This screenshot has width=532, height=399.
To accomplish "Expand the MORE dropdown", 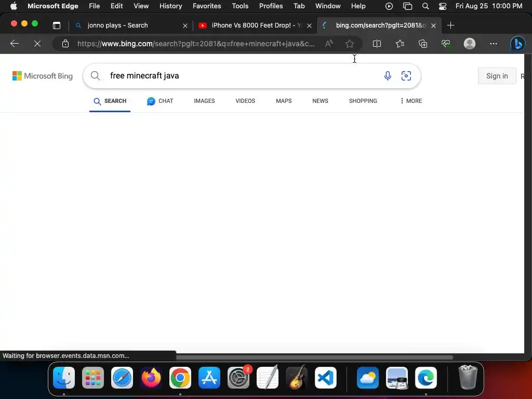I will [x=411, y=101].
